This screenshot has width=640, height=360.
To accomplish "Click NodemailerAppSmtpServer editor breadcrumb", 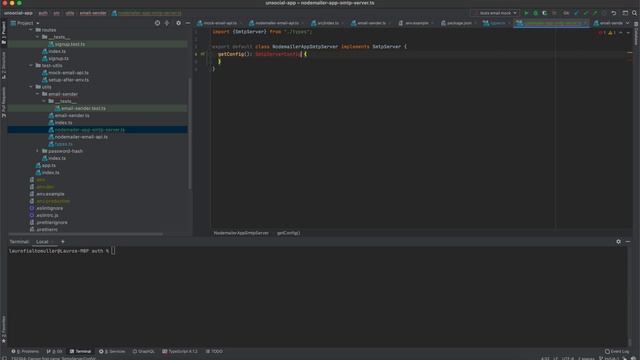I will 241,233.
